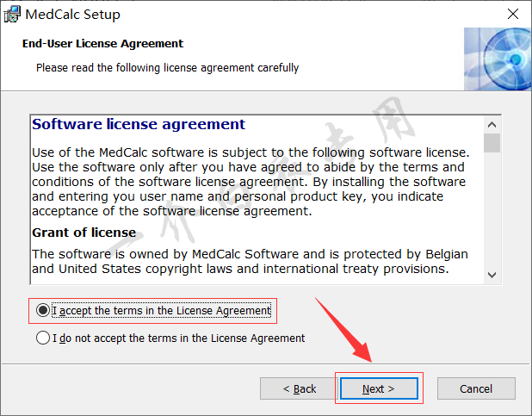Click the paragraph about Belgian copyright laws

(x=250, y=261)
